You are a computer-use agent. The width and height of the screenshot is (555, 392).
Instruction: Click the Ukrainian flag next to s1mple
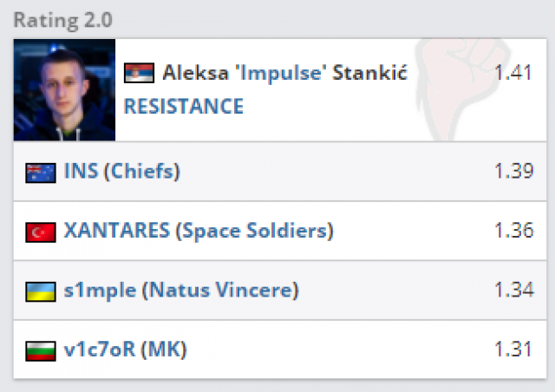41,291
